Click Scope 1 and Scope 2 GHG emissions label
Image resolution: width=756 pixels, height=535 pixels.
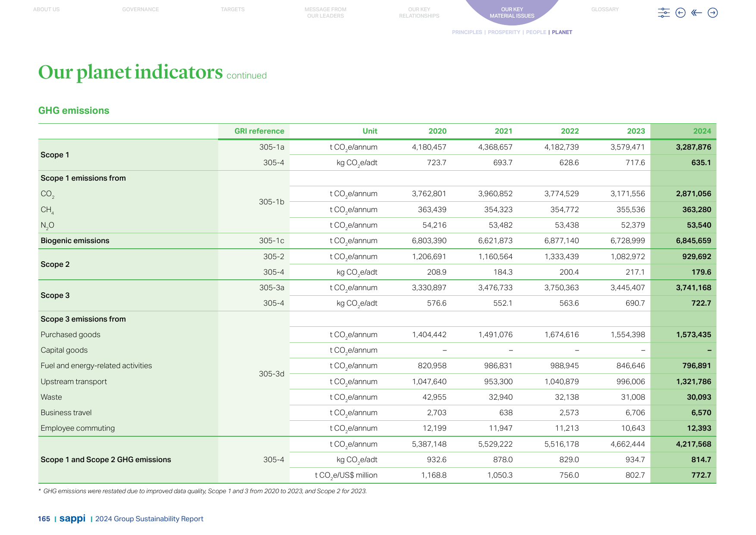click(x=106, y=460)
